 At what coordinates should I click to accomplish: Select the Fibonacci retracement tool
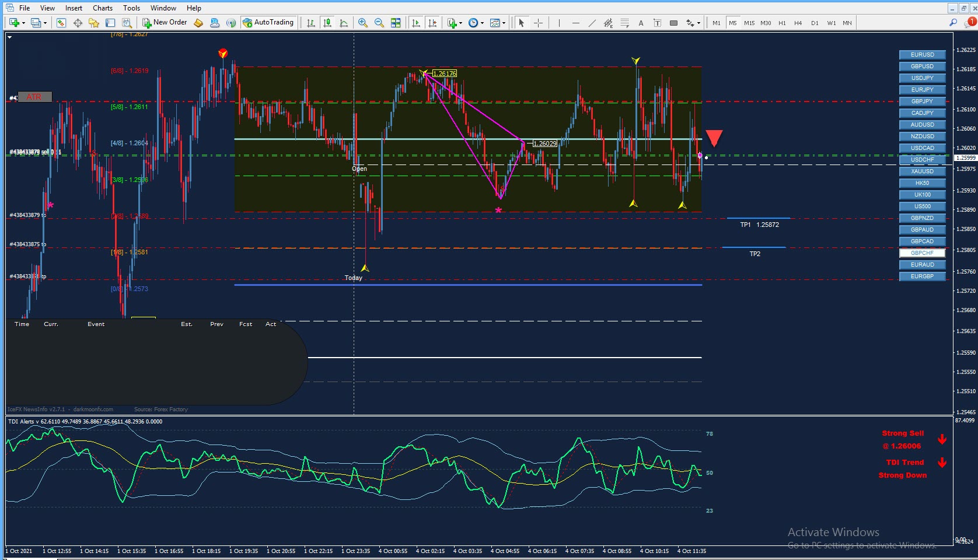coord(624,23)
